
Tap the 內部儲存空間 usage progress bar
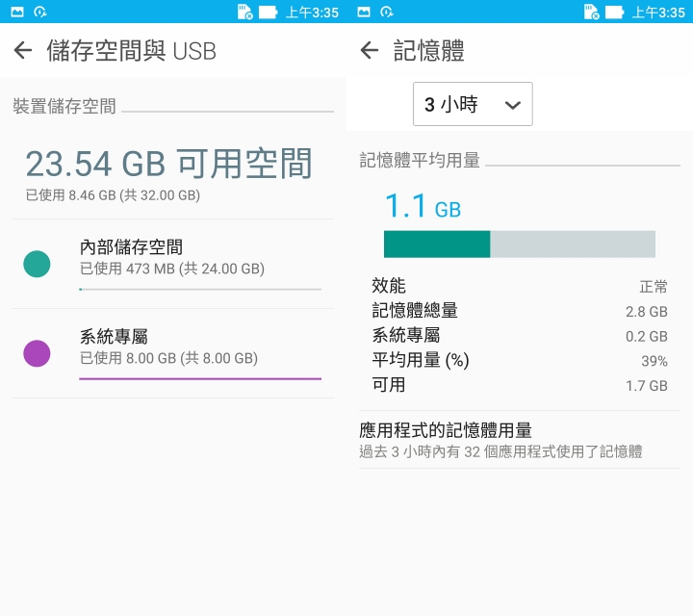pos(200,290)
